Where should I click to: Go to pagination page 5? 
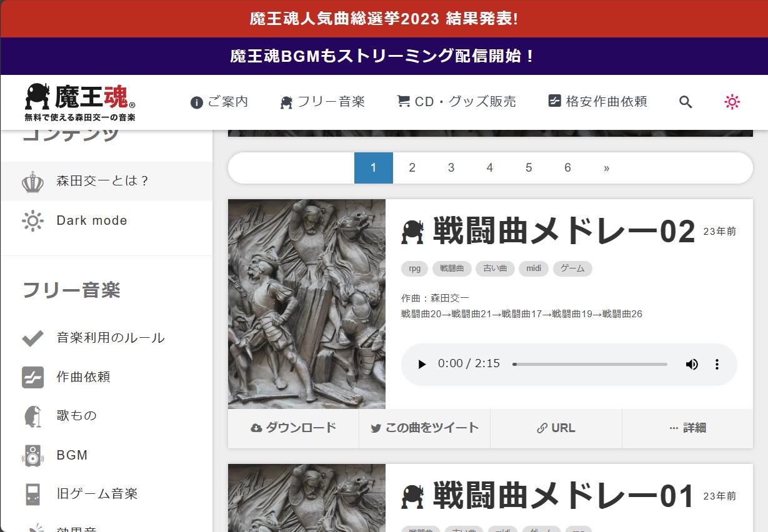tap(529, 168)
